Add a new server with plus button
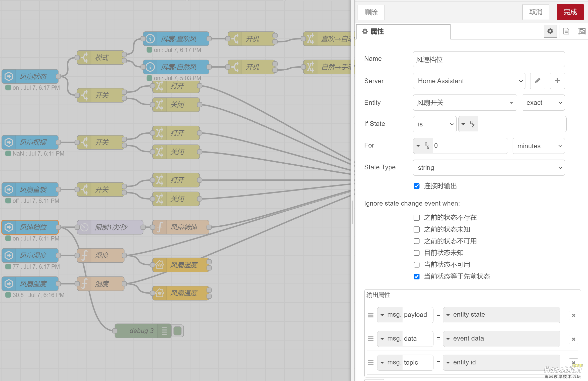 click(x=557, y=81)
